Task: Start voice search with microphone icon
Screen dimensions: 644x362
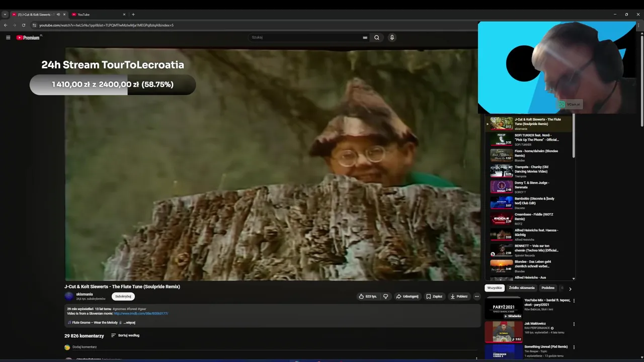Action: pyautogui.click(x=392, y=37)
